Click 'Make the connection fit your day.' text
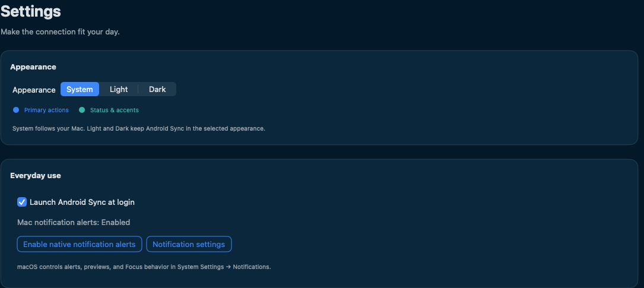The height and width of the screenshot is (288, 644). coord(60,31)
